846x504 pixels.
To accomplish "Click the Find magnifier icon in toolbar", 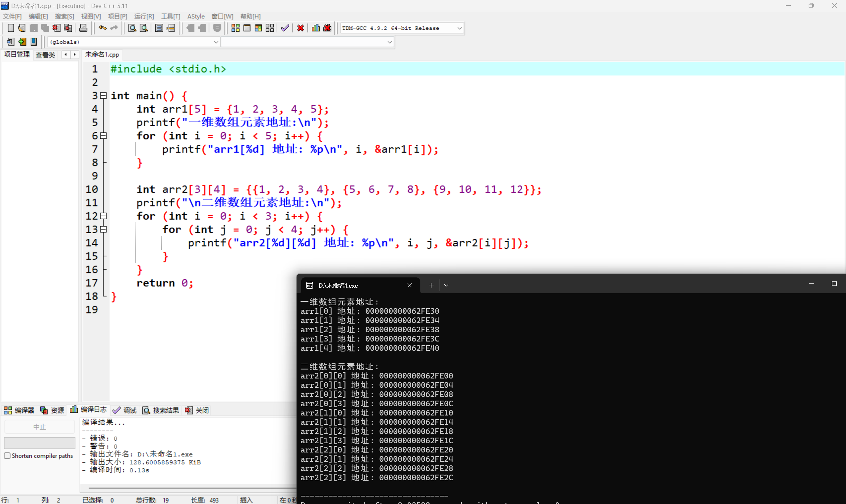I will [x=132, y=28].
